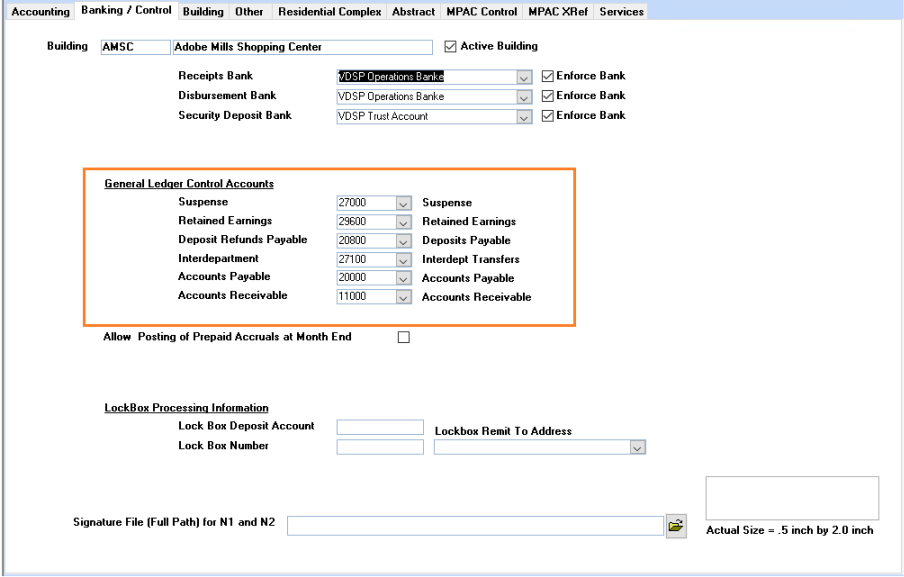This screenshot has width=904, height=577.
Task: Click the Building code field AMSC
Action: click(135, 47)
